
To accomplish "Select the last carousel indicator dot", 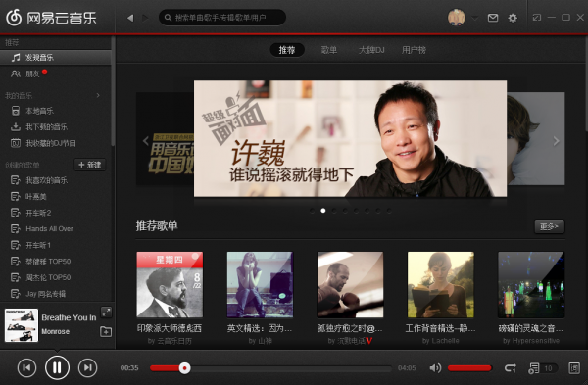I will tap(389, 211).
